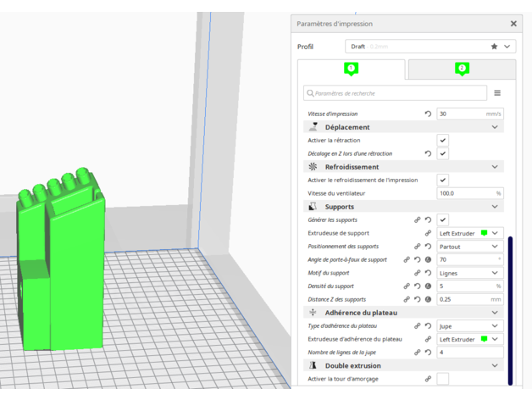Open Positionnement des supports dropdown
The height and width of the screenshot is (400, 532).
pyautogui.click(x=469, y=247)
